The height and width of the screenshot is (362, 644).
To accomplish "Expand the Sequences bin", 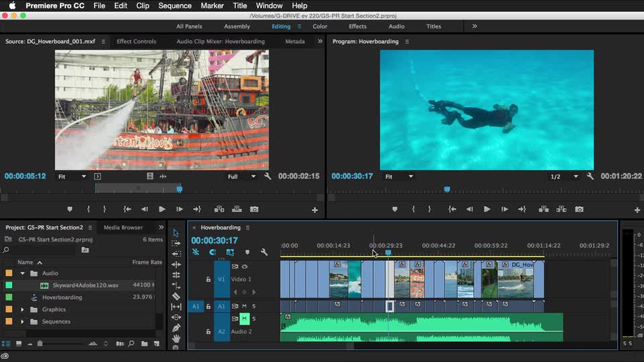I will (22, 322).
